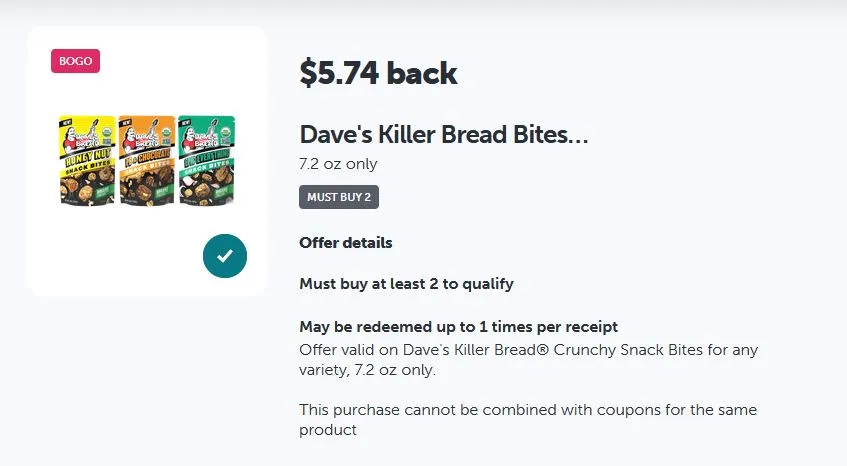The image size is (847, 466).
Task: Click the white product offer card background
Action: 147,161
